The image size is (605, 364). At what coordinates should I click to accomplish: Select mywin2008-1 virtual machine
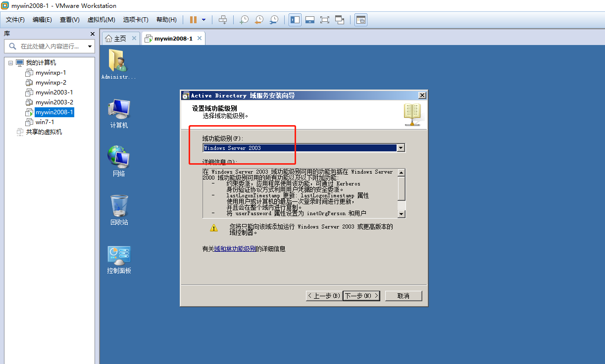(x=54, y=112)
